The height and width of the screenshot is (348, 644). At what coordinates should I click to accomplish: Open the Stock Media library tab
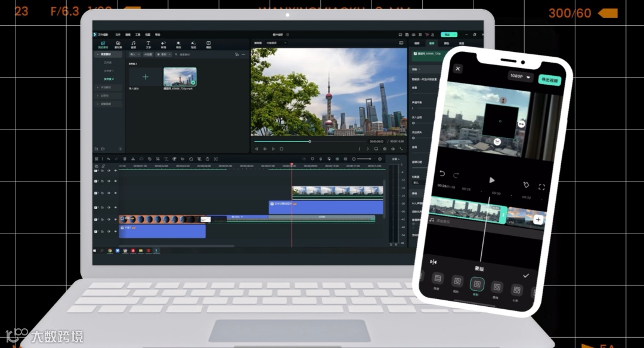[x=118, y=44]
